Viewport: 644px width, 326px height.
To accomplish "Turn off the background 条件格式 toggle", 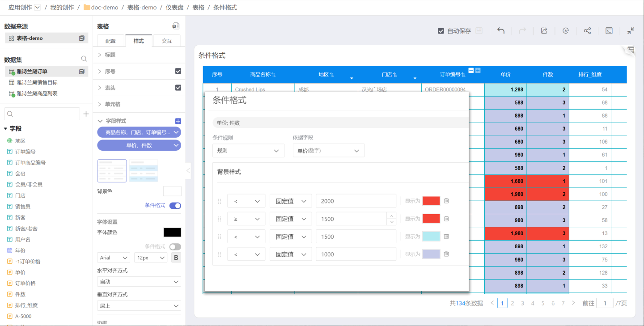I will click(x=175, y=206).
